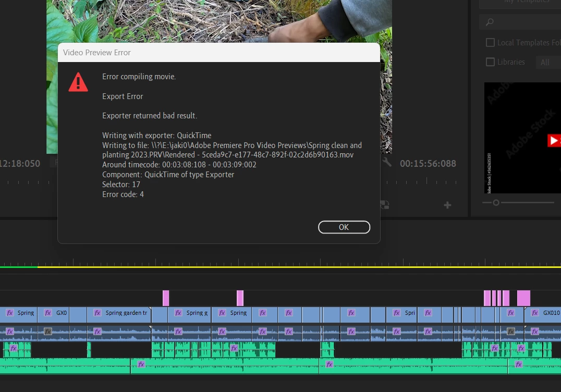
Task: Enable the Local Templates Folder checkbox
Action: [x=490, y=43]
